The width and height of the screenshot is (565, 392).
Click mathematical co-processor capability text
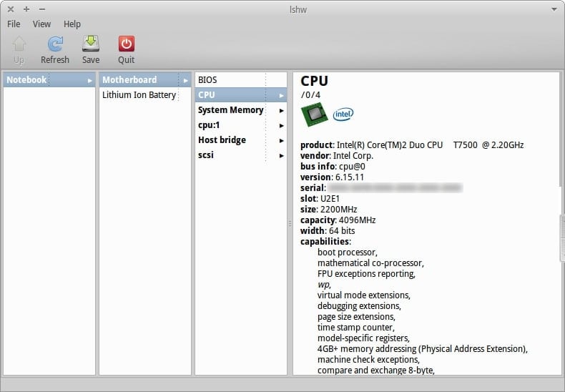pyautogui.click(x=370, y=263)
